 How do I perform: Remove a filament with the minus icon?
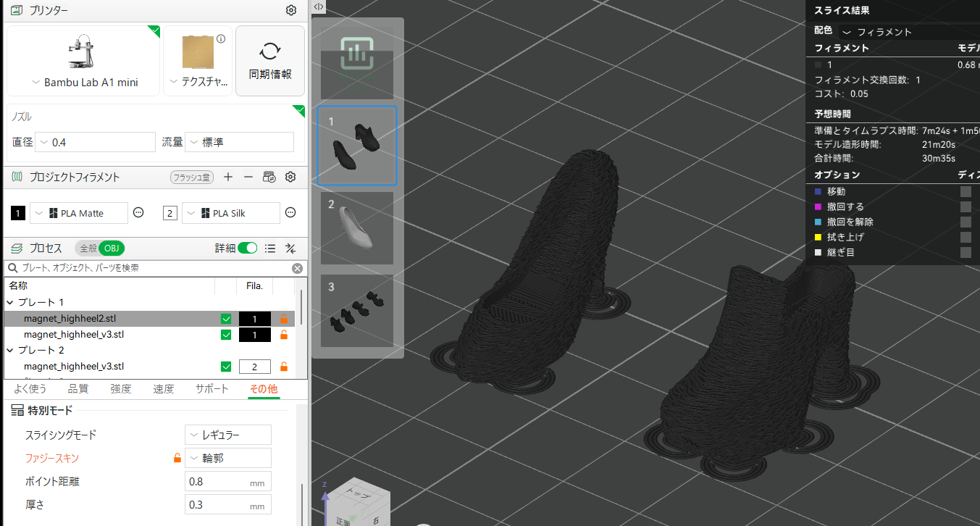248,177
